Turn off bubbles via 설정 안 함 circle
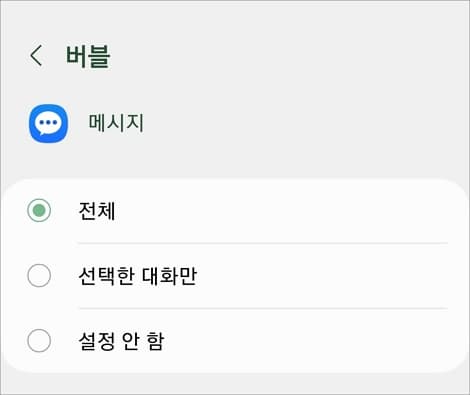The width and height of the screenshot is (470, 395). point(39,341)
